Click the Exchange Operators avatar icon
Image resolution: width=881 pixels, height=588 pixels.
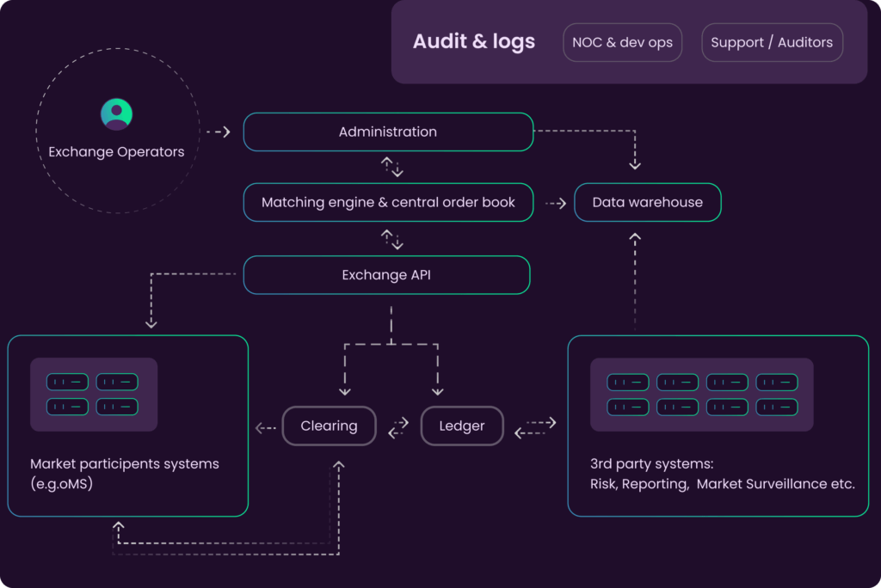point(117,114)
